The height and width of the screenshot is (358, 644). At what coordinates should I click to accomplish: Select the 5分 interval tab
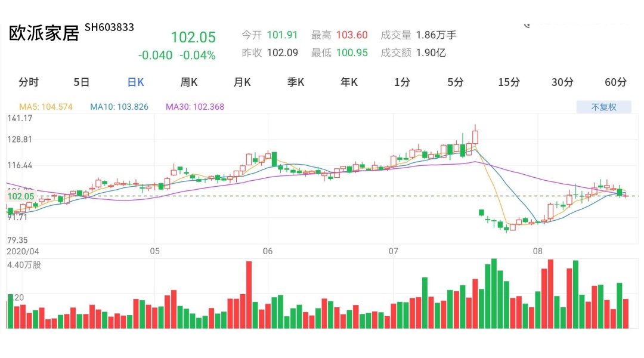pos(456,82)
